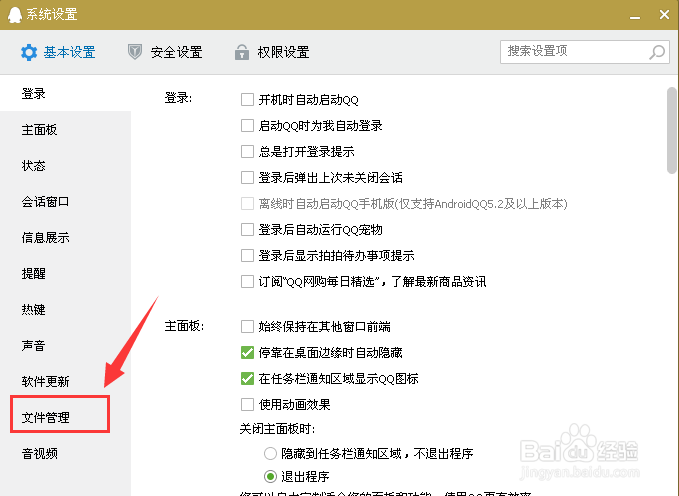Viewport: 679px width, 496px height.
Task: Click the QQ penguin icon in title bar
Action: pyautogui.click(x=15, y=15)
